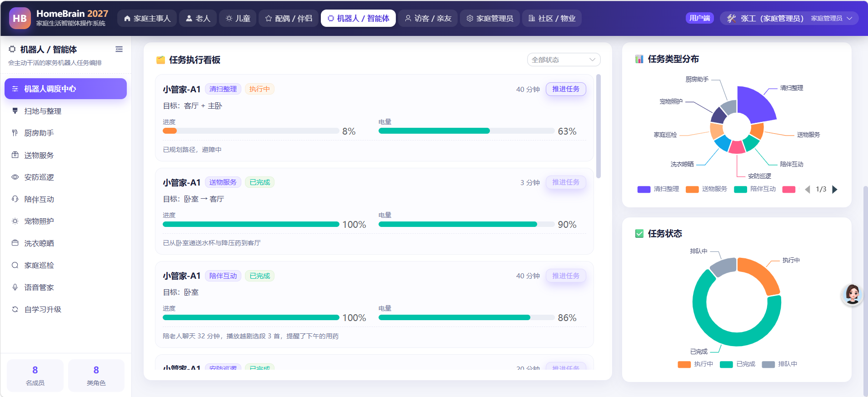The height and width of the screenshot is (397, 868).
Task: Click the HB HomeBrain logo icon
Action: pos(20,18)
